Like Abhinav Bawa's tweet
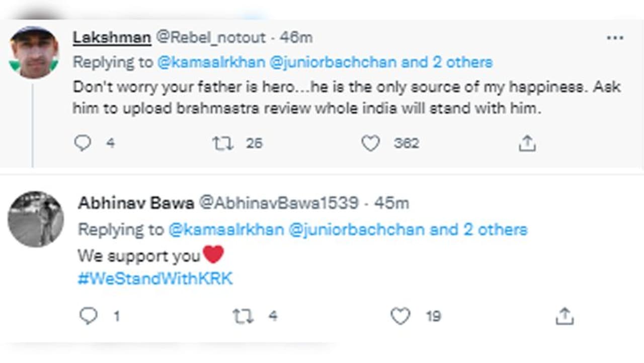Image resolution: width=644 pixels, height=363 pixels. (400, 316)
